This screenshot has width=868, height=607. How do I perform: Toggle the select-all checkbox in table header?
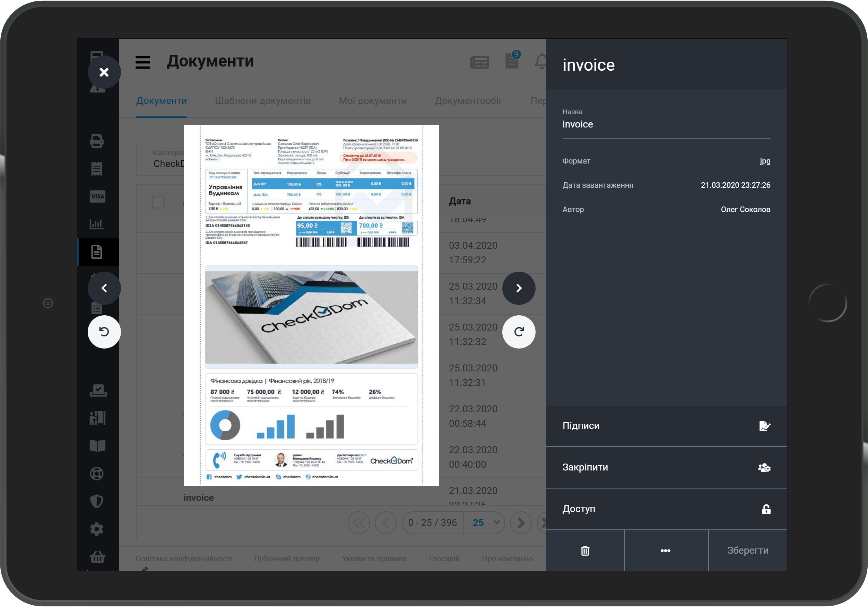click(158, 202)
